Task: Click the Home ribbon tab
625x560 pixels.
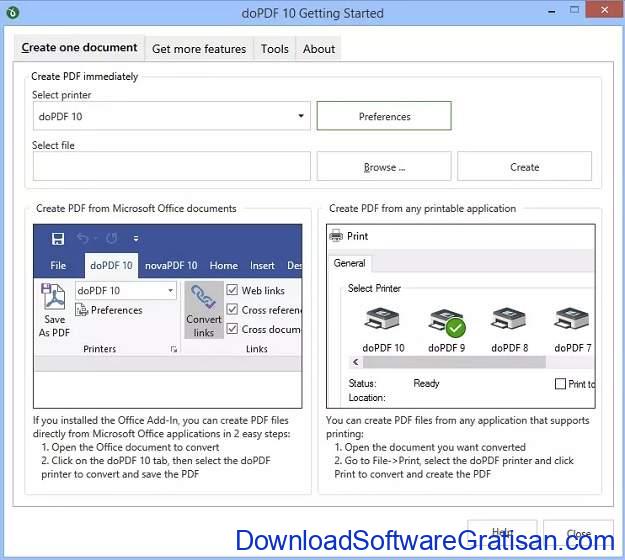Action: point(224,265)
